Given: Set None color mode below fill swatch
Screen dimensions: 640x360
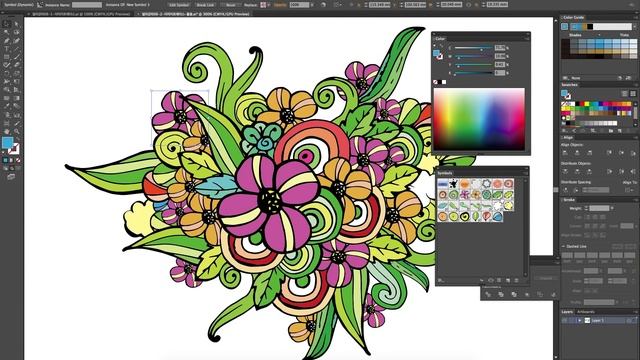Looking at the screenshot, I should pyautogui.click(x=18, y=160).
